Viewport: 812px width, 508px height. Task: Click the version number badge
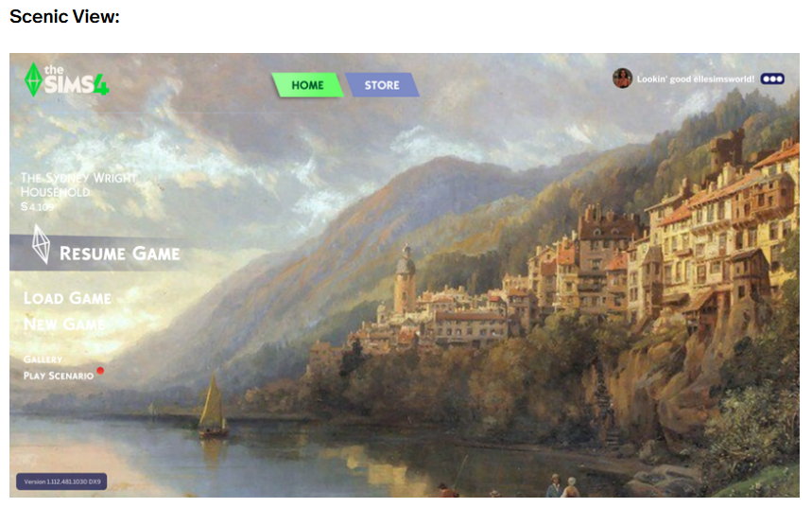[61, 482]
